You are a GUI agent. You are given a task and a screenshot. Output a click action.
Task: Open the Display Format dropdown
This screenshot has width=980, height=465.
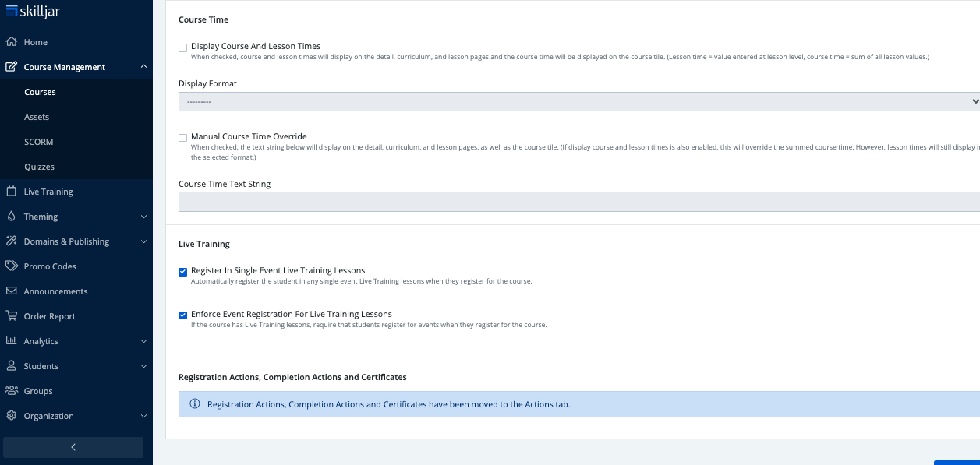coord(578,102)
